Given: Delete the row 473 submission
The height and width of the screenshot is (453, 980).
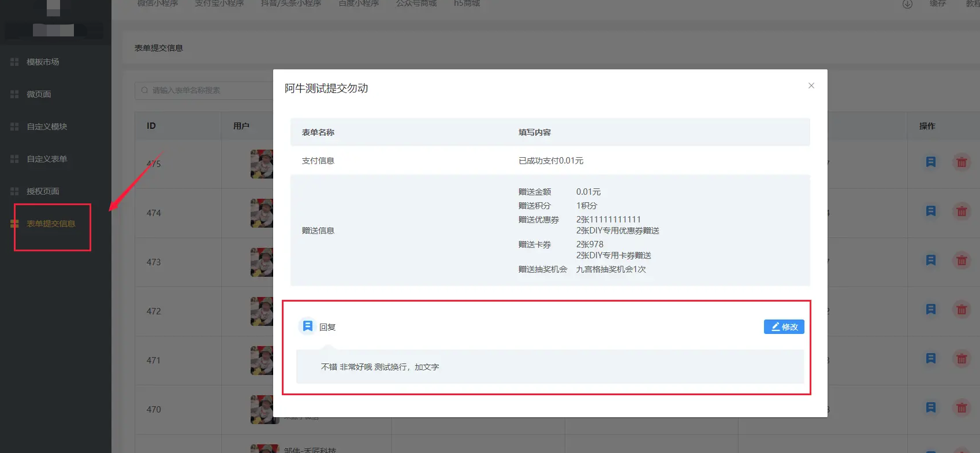Looking at the screenshot, I should pyautogui.click(x=962, y=261).
